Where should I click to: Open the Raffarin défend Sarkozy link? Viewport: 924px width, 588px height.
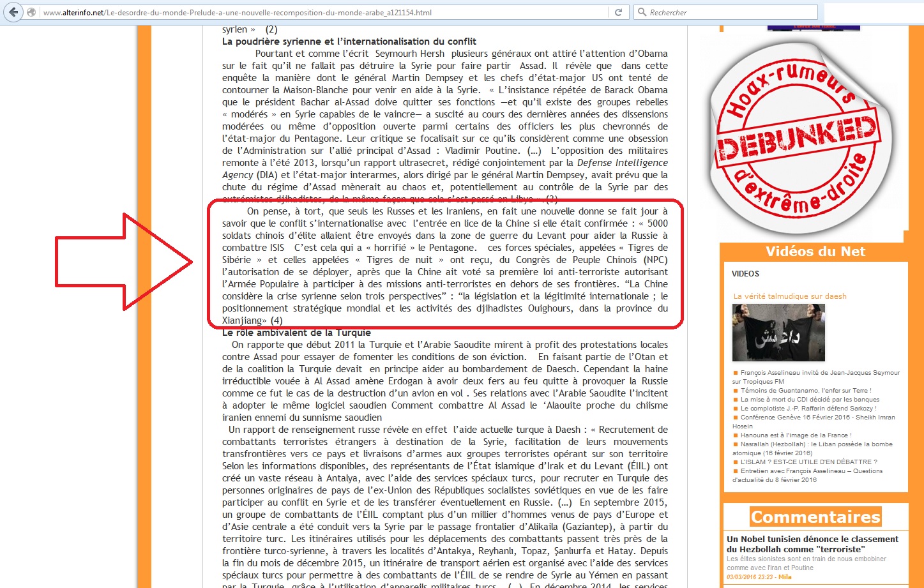808,409
